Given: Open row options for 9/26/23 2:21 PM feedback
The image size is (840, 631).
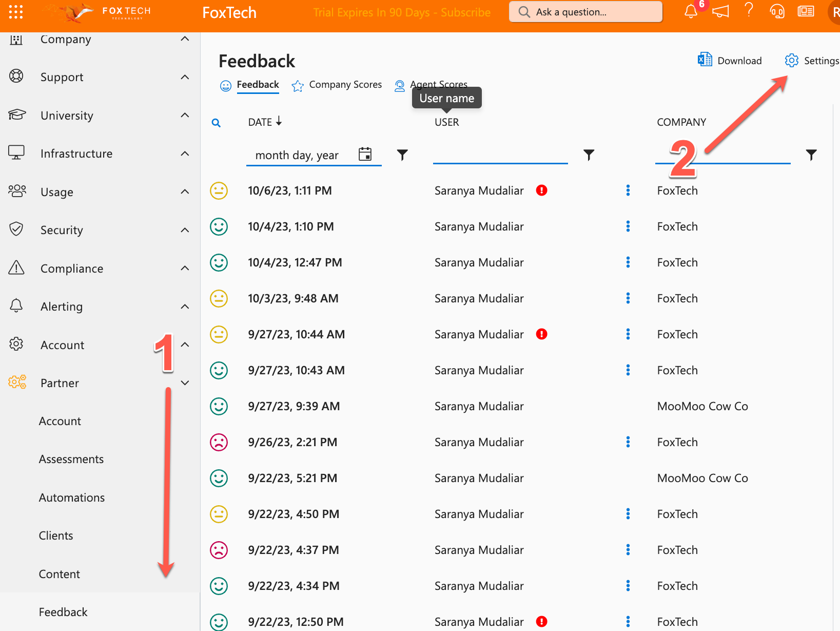Looking at the screenshot, I should (x=628, y=442).
